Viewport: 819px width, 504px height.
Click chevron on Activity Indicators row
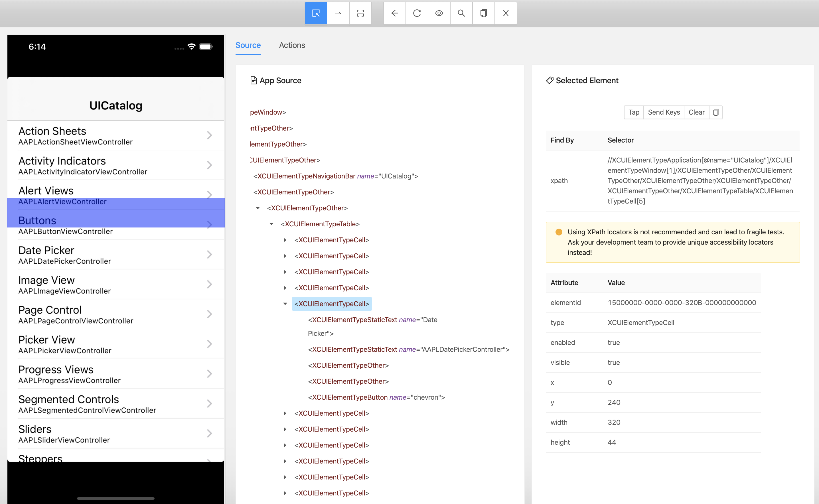[209, 165]
